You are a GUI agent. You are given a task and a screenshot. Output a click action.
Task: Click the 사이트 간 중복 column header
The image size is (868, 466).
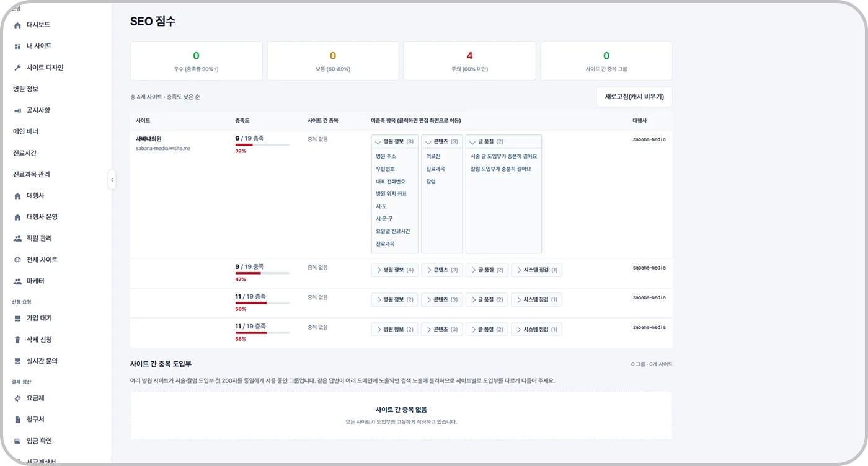[x=322, y=120]
